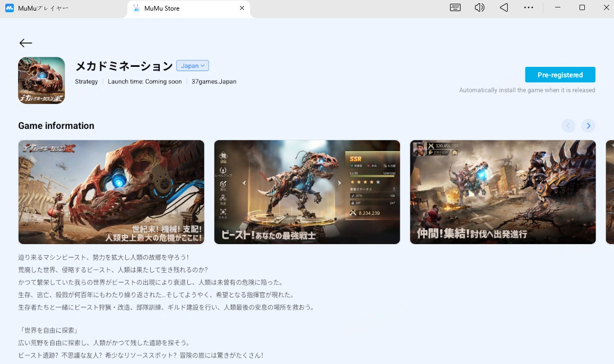Screen dimensions: 614x364
Task: Click the automatically install note text
Action: pyautogui.click(x=527, y=90)
